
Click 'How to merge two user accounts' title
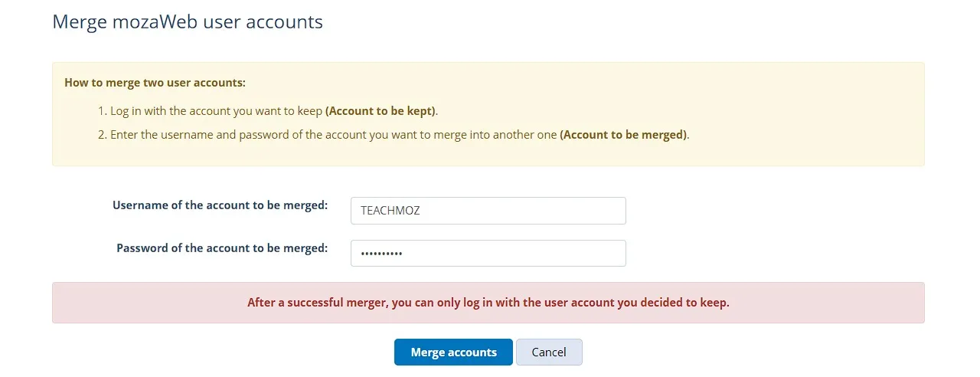point(155,83)
